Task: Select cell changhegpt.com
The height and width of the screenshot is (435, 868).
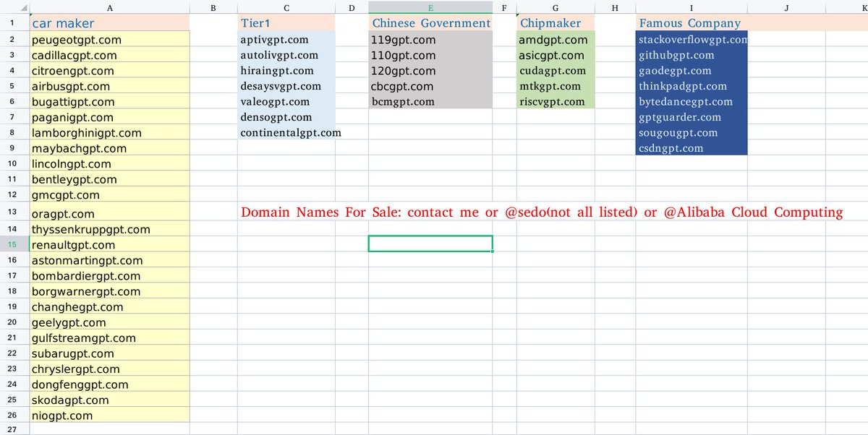Action: click(x=109, y=307)
